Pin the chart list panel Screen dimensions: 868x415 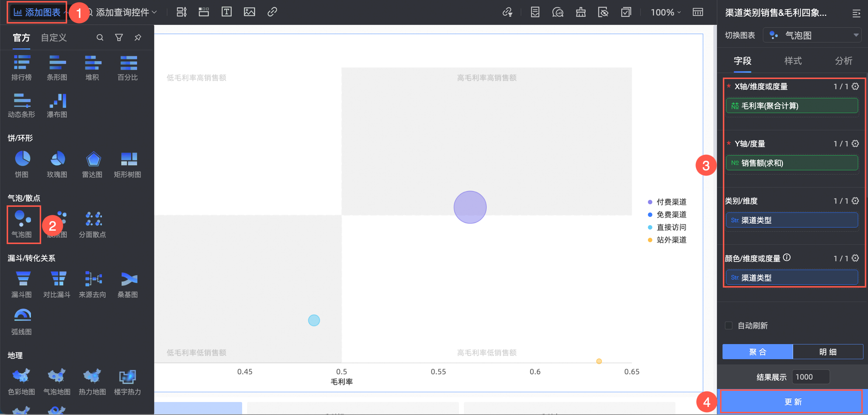click(x=138, y=38)
